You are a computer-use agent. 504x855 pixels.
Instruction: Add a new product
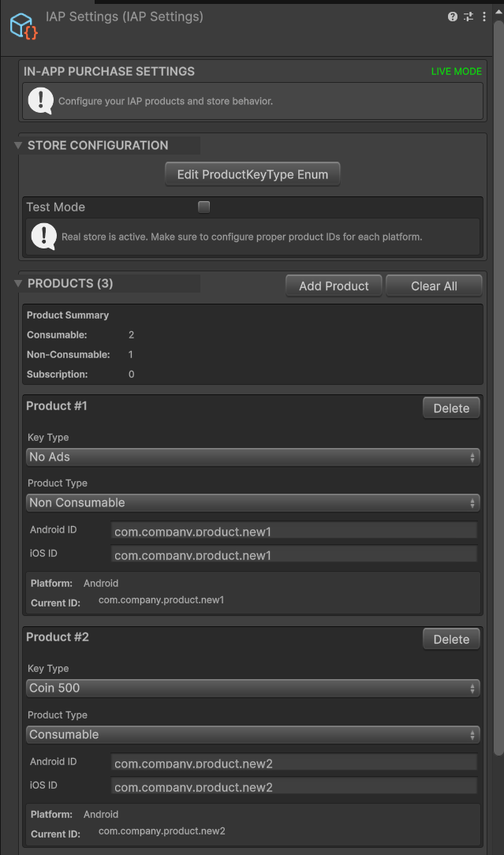coord(333,285)
